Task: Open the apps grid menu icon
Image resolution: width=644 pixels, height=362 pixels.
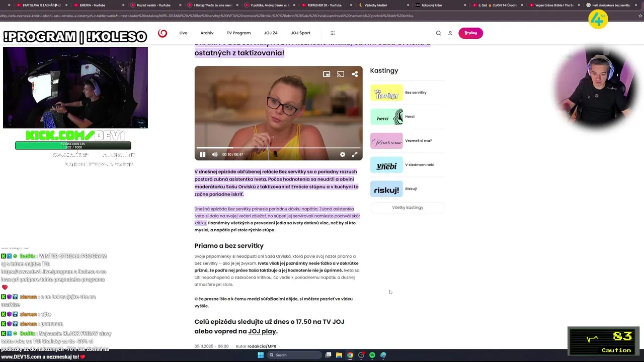Action: pos(333,33)
